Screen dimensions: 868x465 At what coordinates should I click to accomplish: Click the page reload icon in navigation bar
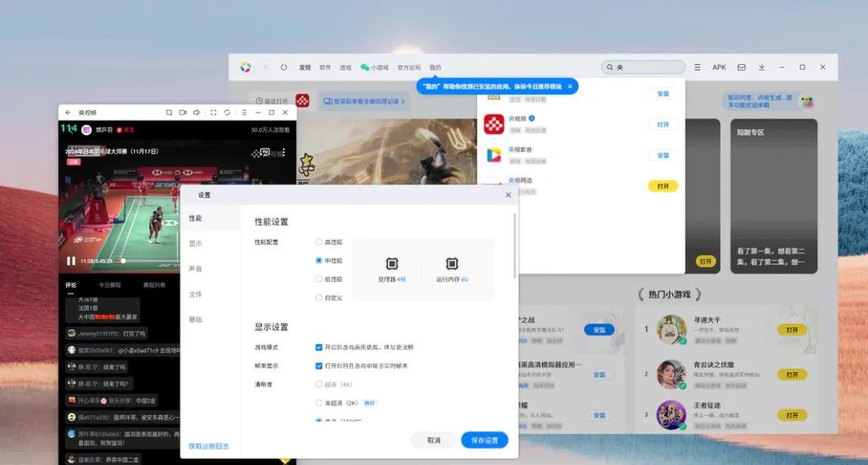pos(283,67)
